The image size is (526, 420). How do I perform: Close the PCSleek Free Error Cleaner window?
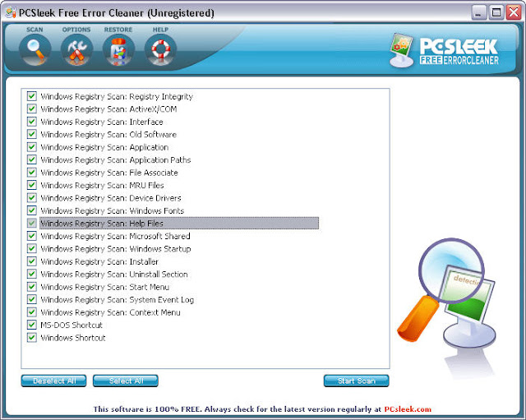point(514,13)
